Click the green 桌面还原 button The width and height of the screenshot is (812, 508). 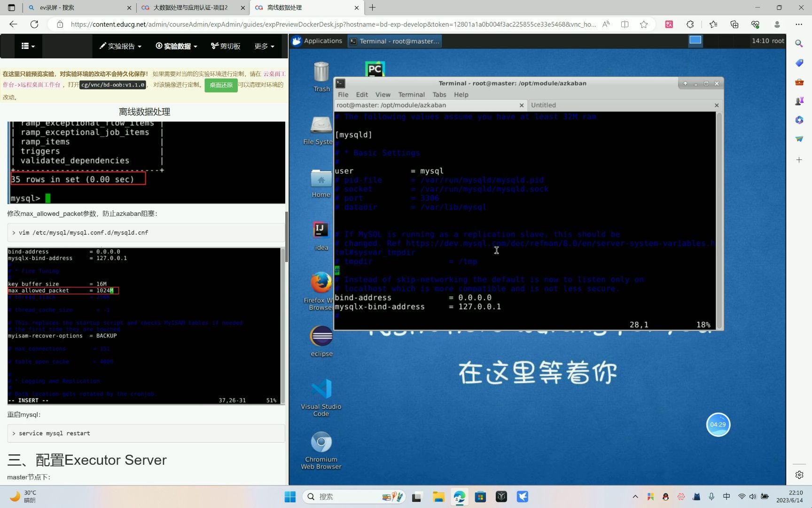click(x=221, y=85)
